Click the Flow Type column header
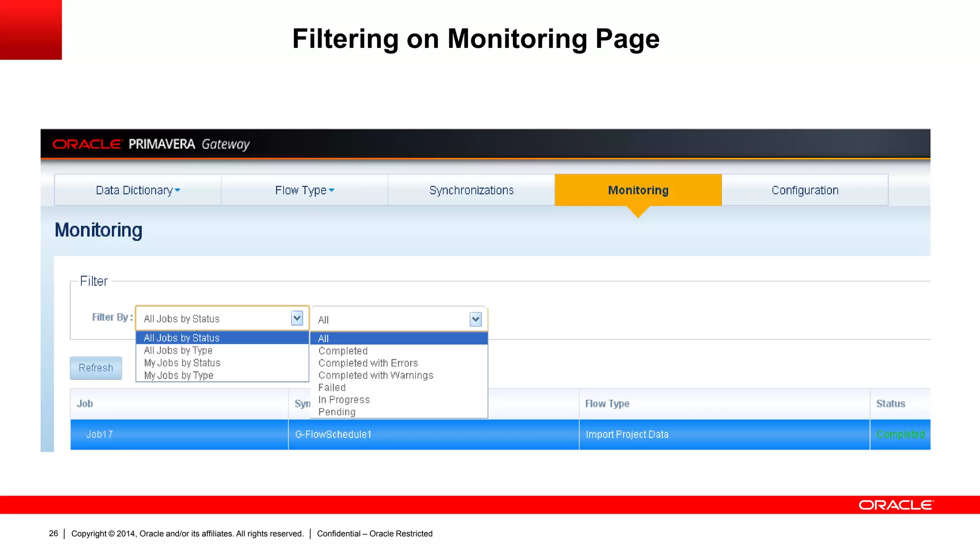980x551 pixels. (724, 403)
